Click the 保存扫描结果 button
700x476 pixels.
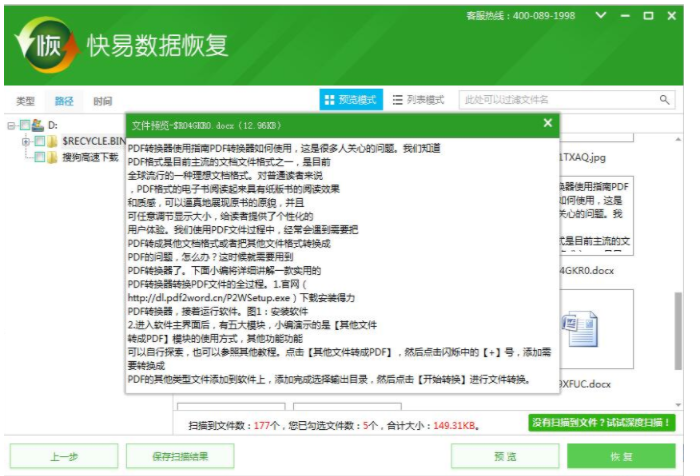pos(181,456)
